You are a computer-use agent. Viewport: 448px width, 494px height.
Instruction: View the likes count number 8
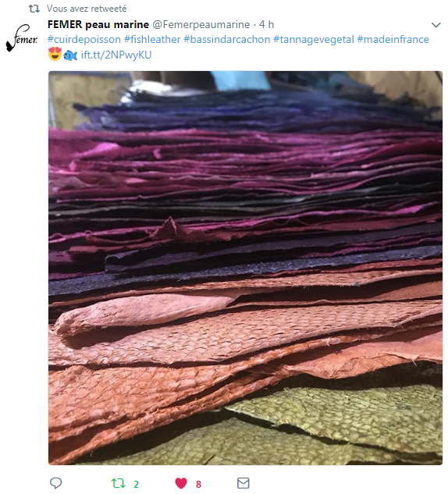198,484
